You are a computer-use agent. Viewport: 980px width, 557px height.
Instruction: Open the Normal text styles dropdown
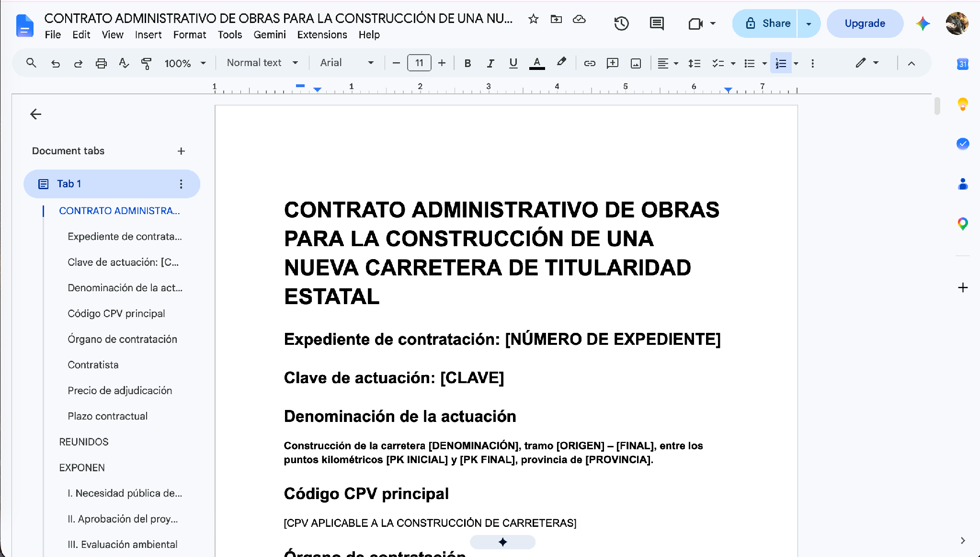point(262,63)
